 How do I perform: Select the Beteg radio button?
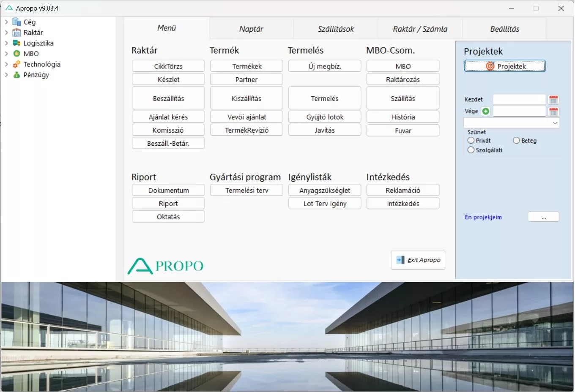(516, 141)
